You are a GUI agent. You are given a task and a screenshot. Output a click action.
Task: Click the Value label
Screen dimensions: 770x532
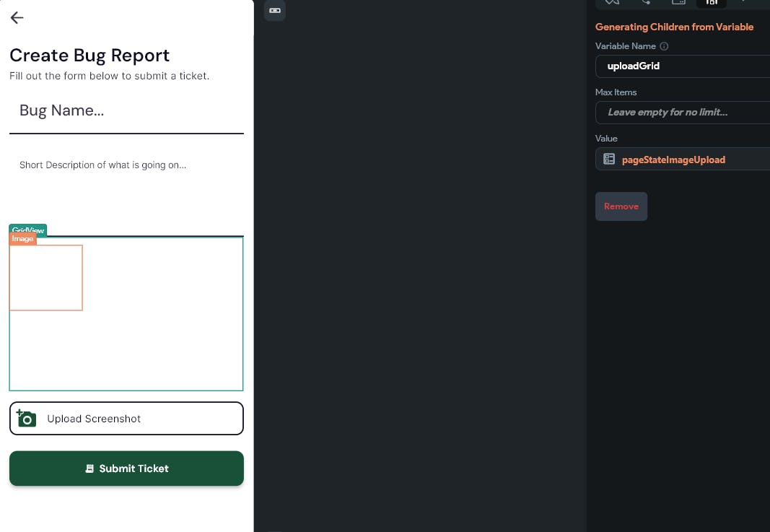[606, 139]
